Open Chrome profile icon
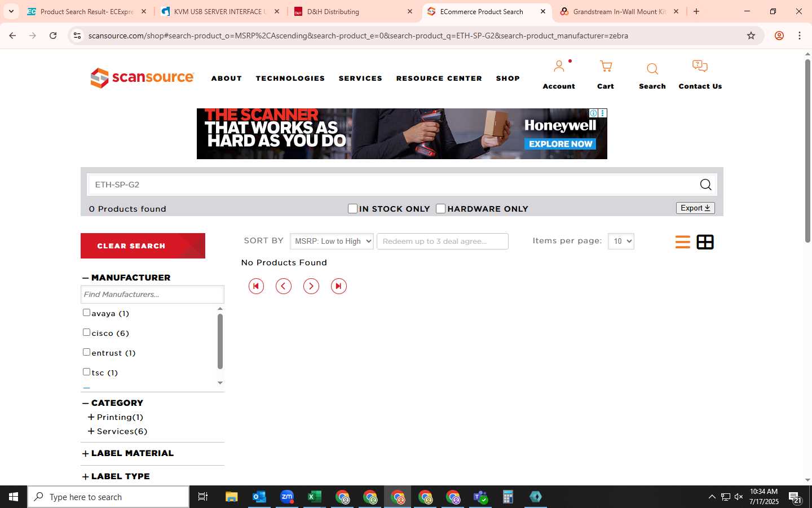The image size is (812, 508). pos(779,36)
